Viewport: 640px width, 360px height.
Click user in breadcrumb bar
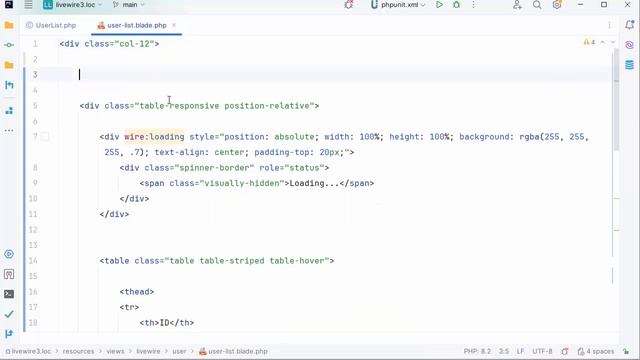179,351
